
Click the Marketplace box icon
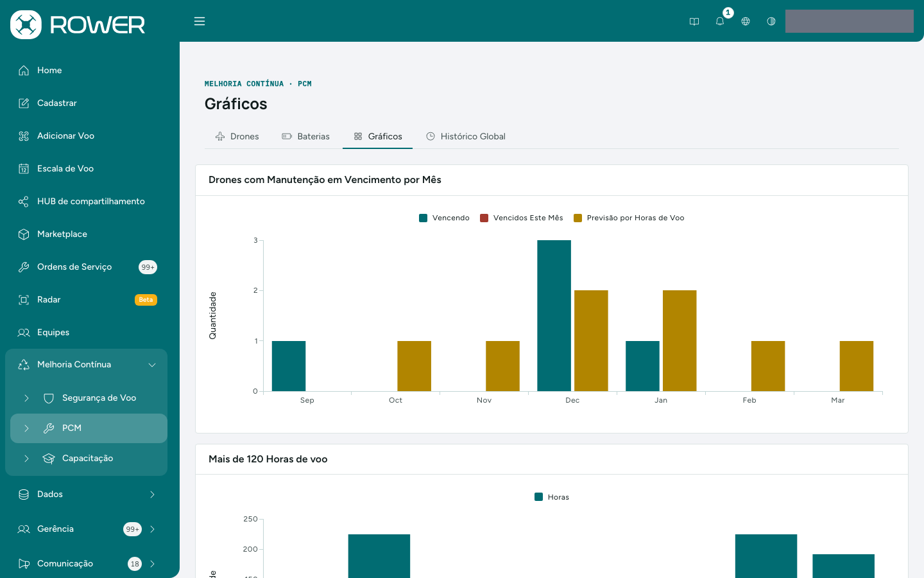[24, 234]
